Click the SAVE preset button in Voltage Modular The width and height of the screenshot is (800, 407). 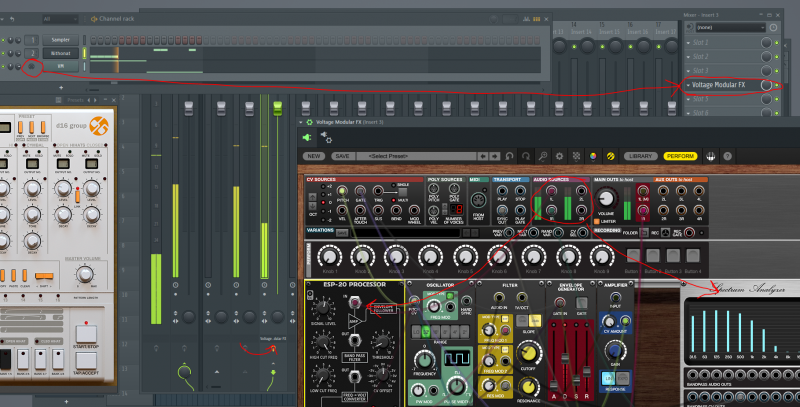tap(342, 156)
